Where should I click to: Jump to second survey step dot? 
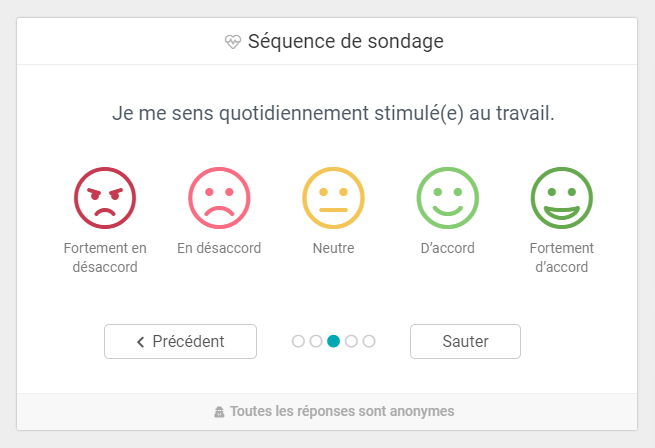(x=316, y=341)
